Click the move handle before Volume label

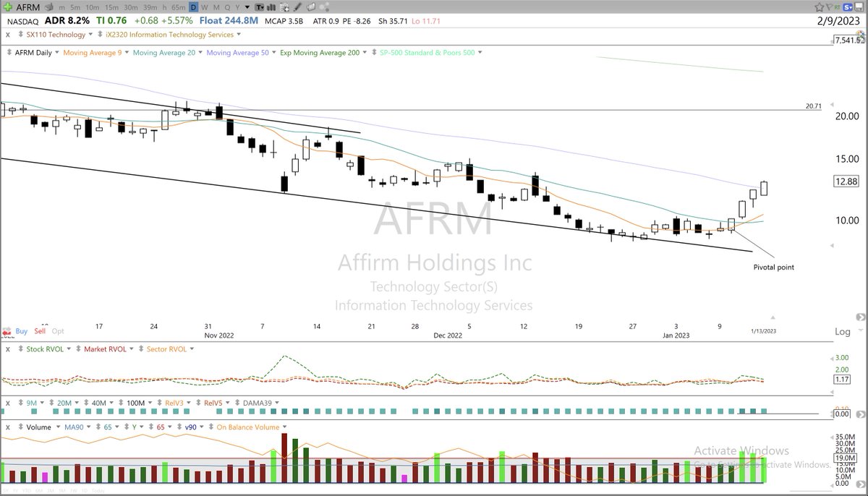[20, 427]
